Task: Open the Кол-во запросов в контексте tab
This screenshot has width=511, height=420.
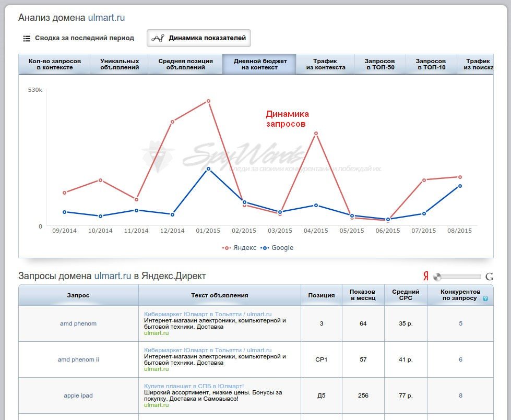Action: click(x=55, y=64)
